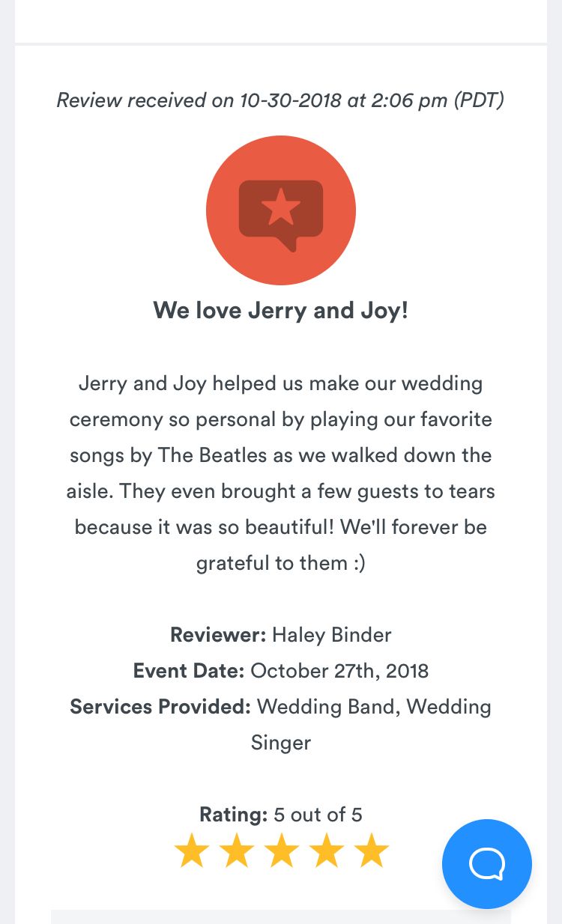Click the review paragraph about The Beatles
The width and height of the screenshot is (562, 924).
[281, 472]
